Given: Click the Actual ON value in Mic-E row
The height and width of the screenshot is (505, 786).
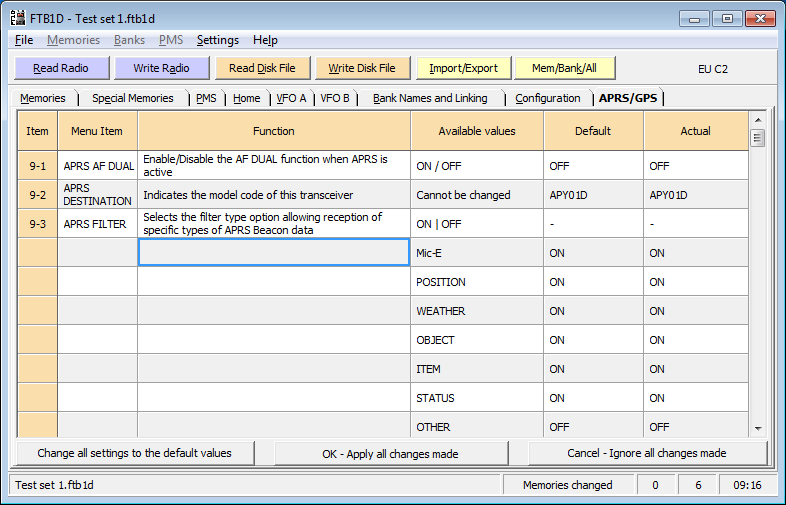Looking at the screenshot, I should pos(696,253).
